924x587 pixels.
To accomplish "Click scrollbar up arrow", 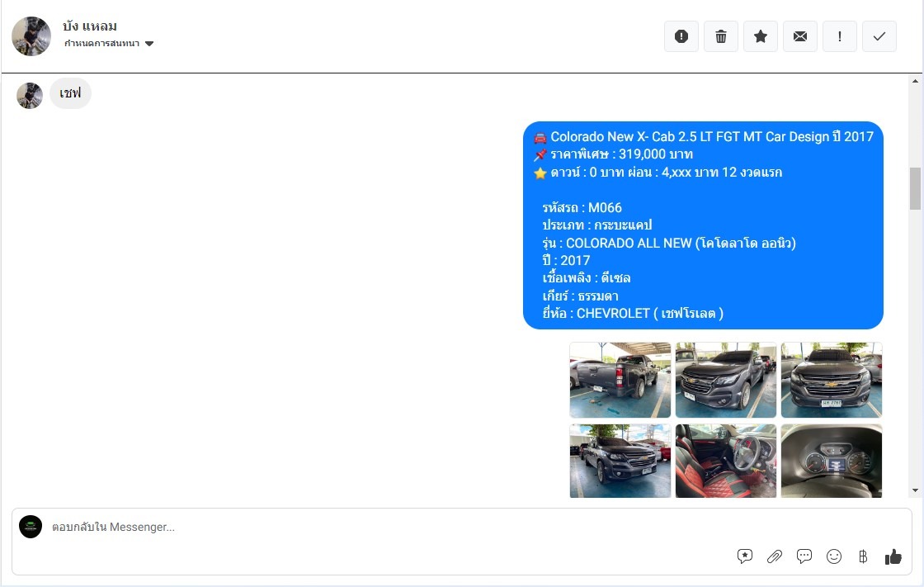I will 915,82.
